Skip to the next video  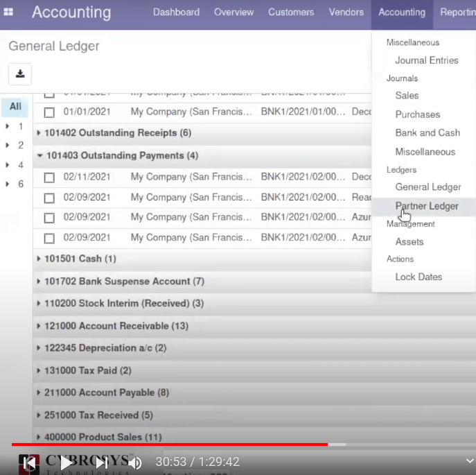tap(102, 463)
